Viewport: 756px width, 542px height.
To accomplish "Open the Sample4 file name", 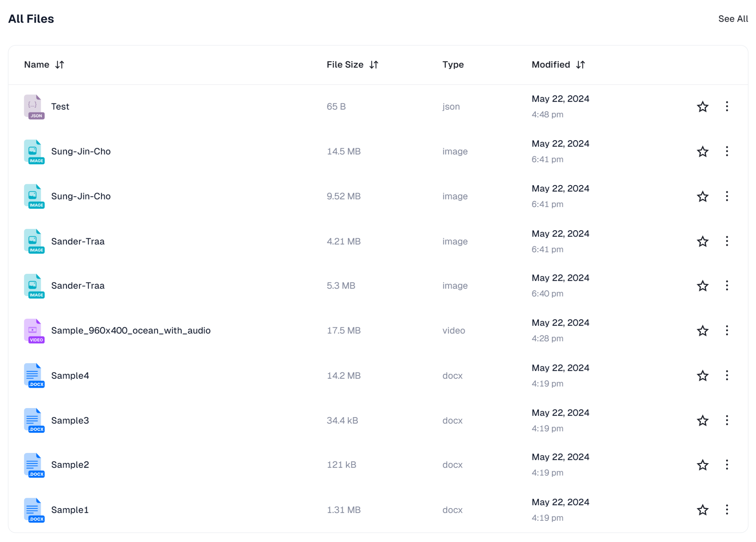I will click(x=70, y=376).
